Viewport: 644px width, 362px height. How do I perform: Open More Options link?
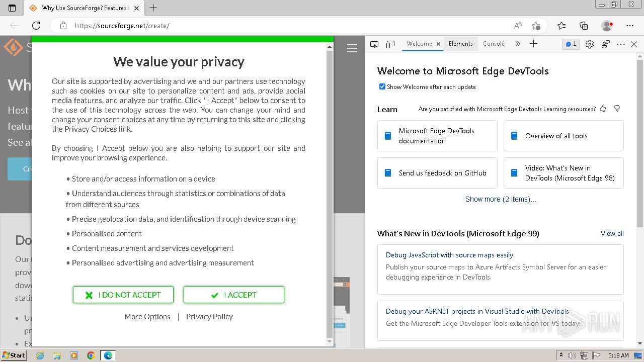(147, 316)
